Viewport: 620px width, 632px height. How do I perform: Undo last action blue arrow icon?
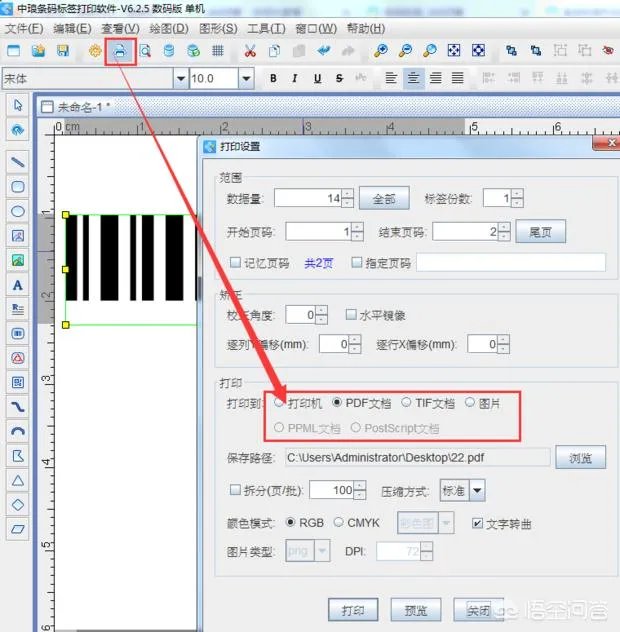[x=324, y=51]
